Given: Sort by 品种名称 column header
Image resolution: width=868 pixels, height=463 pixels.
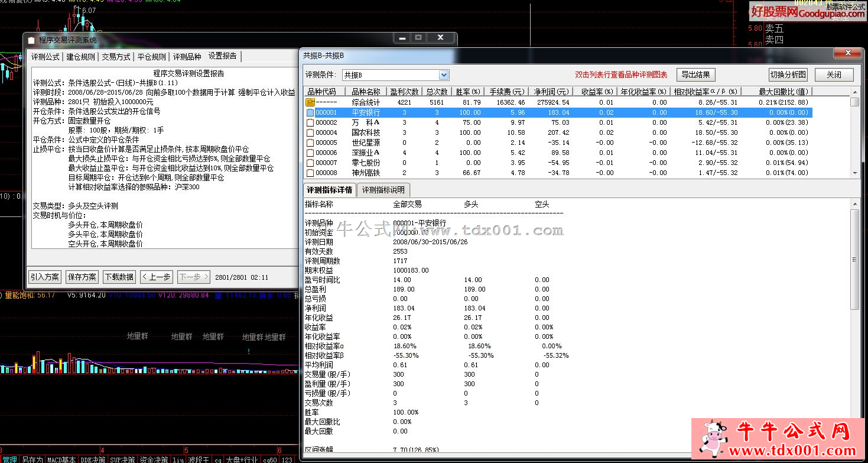Looking at the screenshot, I should pyautogui.click(x=366, y=92).
